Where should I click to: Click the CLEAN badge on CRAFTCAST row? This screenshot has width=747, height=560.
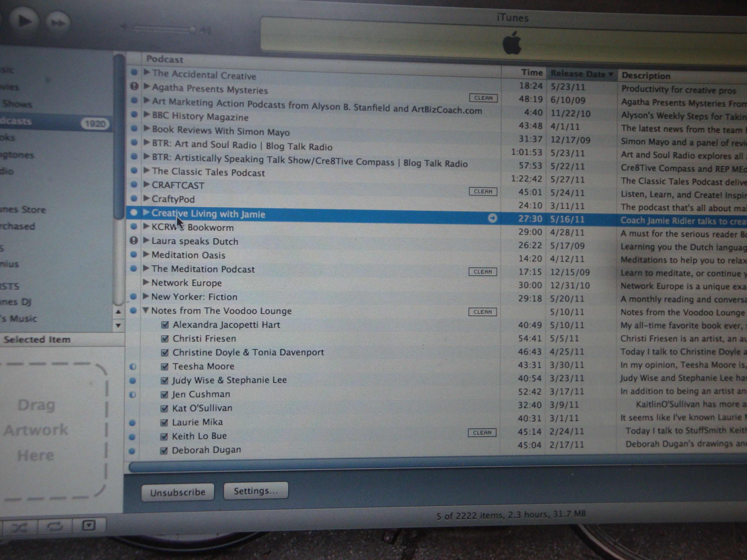(x=483, y=191)
